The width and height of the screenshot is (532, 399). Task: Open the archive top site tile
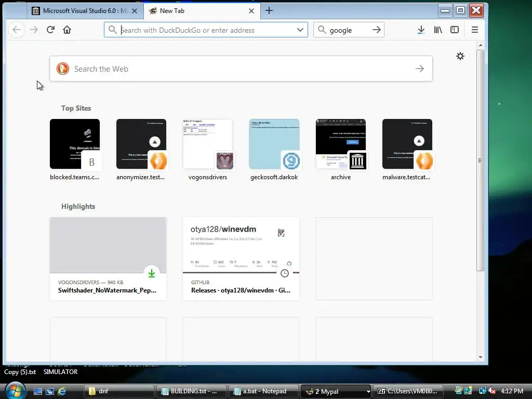(341, 150)
